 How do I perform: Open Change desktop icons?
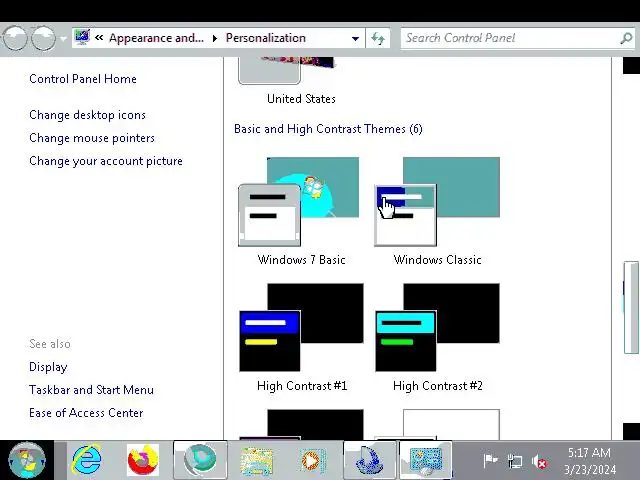pyautogui.click(x=87, y=115)
